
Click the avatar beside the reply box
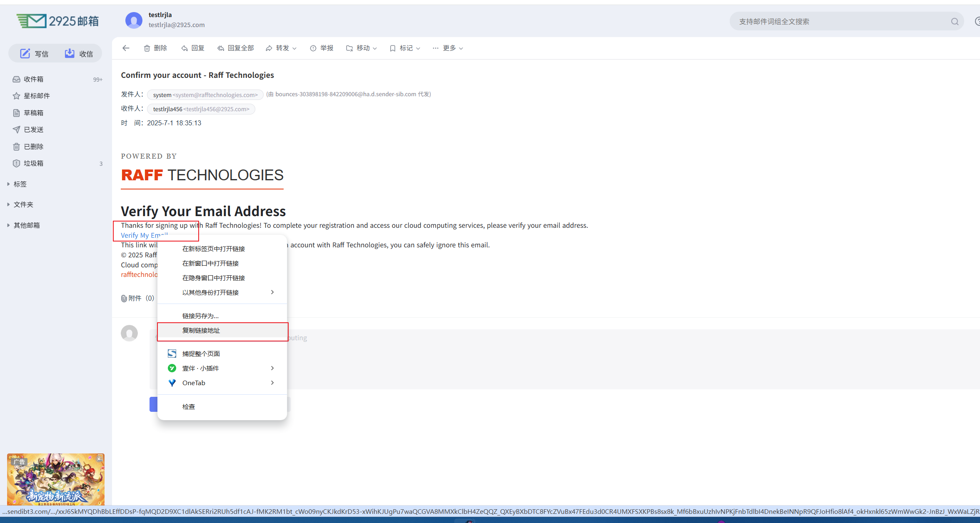tap(130, 333)
